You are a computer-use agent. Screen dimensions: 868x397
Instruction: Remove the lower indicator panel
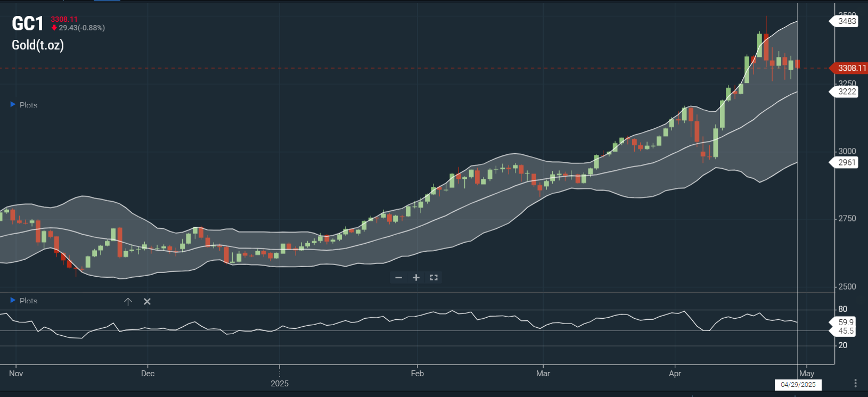(147, 302)
